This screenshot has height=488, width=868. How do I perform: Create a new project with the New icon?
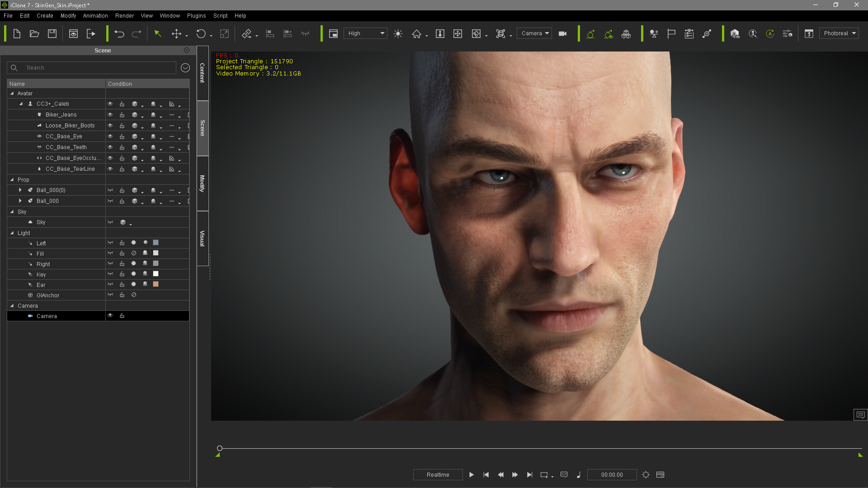tap(17, 33)
